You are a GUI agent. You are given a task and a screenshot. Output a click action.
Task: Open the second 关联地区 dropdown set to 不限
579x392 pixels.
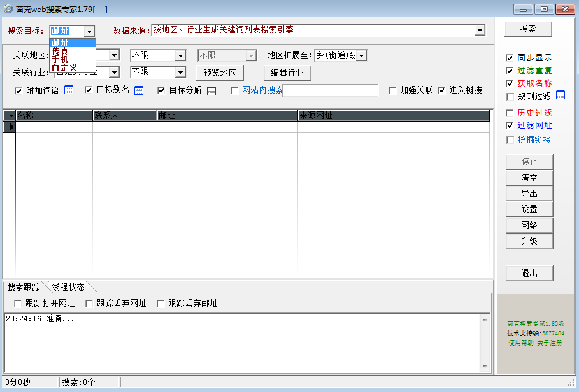tap(180, 55)
